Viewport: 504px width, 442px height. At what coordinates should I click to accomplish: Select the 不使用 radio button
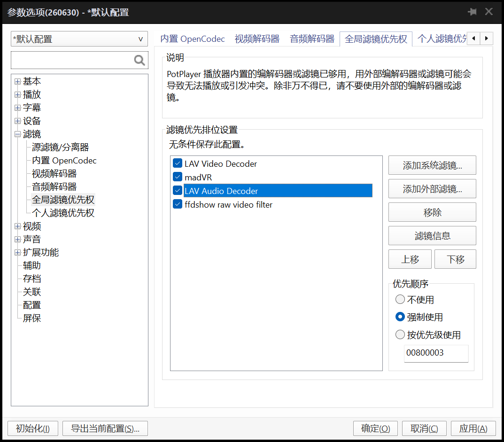click(400, 300)
